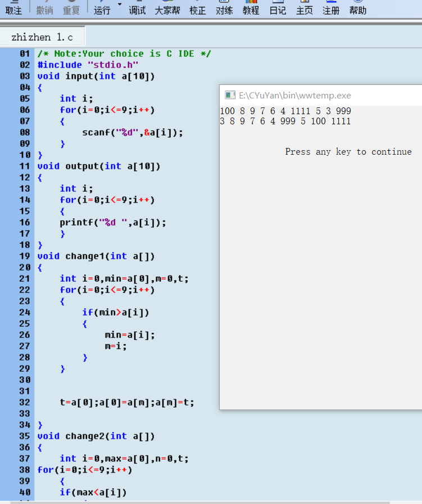
Task: Click 'Press any key to continue' in console
Action: click(348, 152)
